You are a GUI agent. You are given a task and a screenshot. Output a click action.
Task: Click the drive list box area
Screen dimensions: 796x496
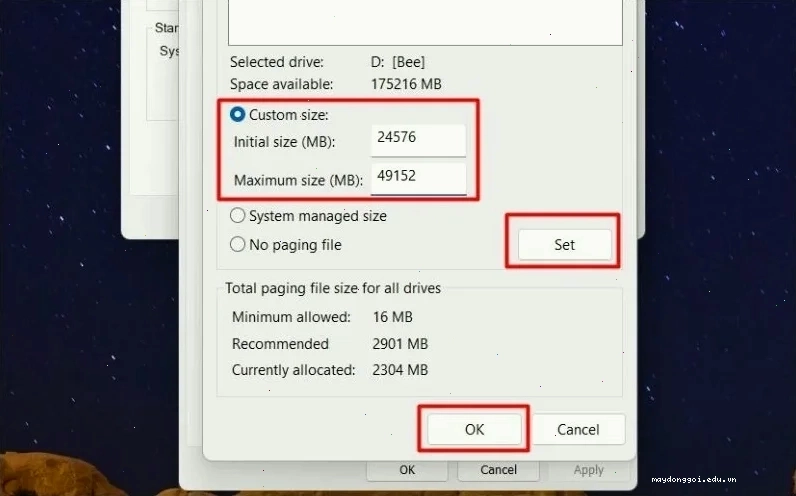[425, 23]
